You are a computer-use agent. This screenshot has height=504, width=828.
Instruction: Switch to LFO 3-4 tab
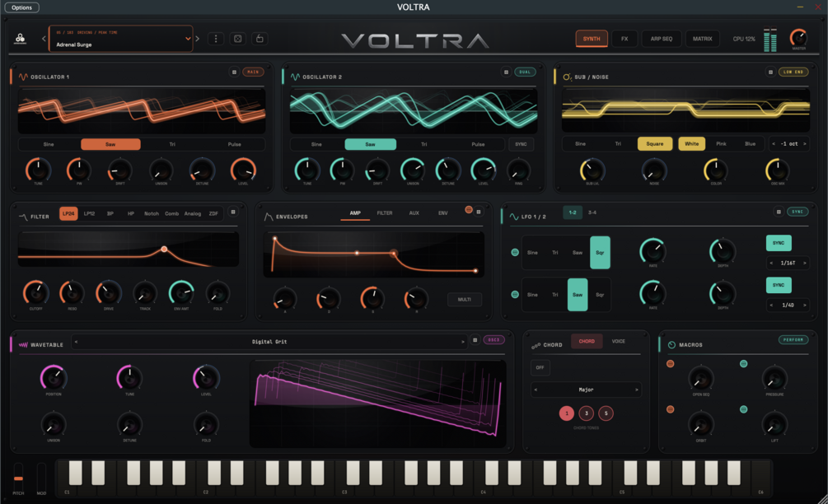coord(592,212)
